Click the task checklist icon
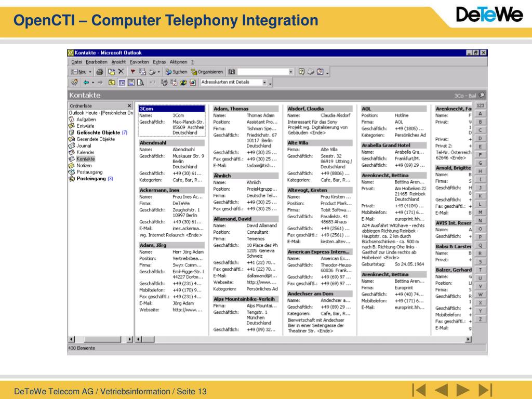Image resolution: width=532 pixels, height=399 pixels. pyautogui.click(x=174, y=83)
